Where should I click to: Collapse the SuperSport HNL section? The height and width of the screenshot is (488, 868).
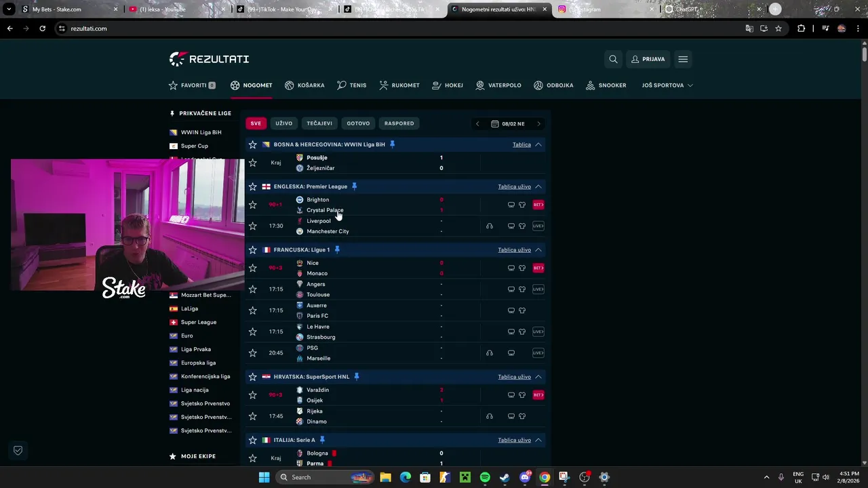[538, 377]
